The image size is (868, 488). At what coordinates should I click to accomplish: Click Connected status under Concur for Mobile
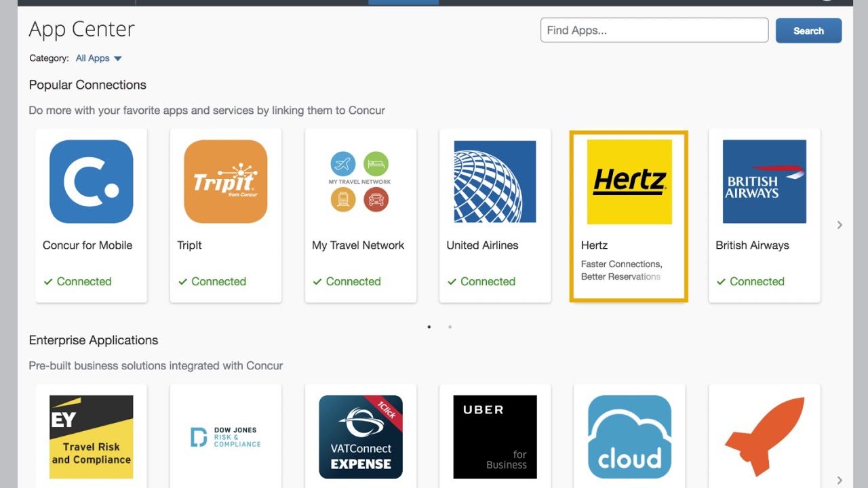[x=77, y=281]
